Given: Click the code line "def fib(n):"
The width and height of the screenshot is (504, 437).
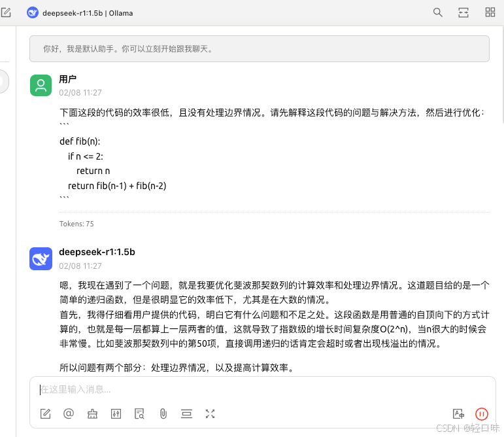Looking at the screenshot, I should tap(80, 141).
